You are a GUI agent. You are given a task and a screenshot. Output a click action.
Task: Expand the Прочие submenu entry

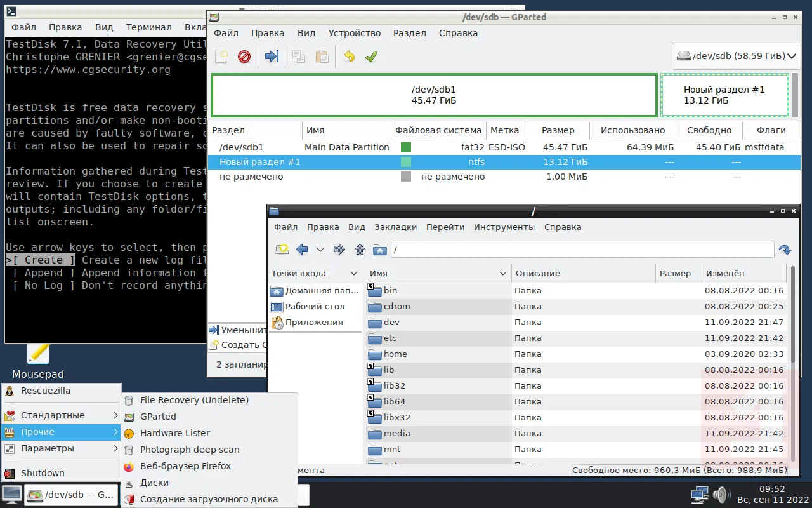pyautogui.click(x=61, y=432)
